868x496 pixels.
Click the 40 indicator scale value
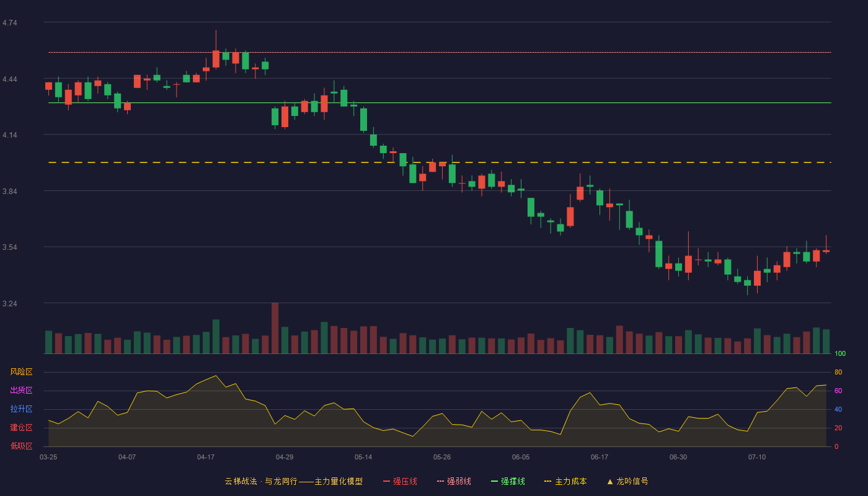838,410
